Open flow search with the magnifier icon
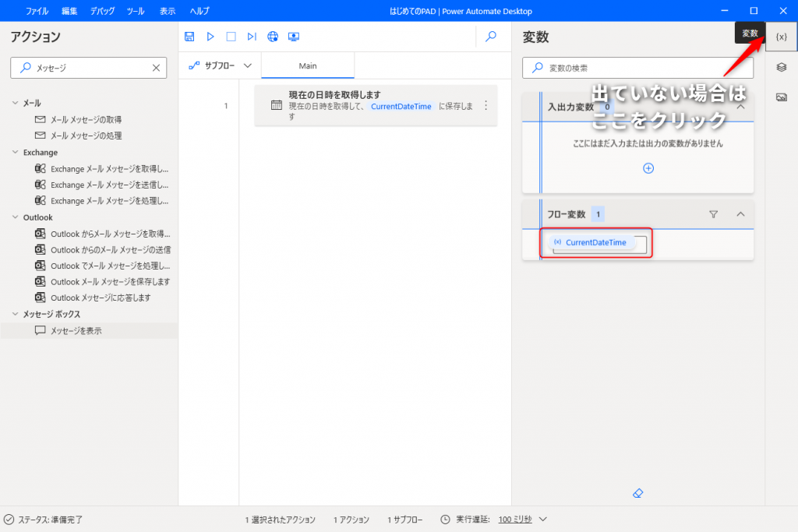 (x=491, y=37)
